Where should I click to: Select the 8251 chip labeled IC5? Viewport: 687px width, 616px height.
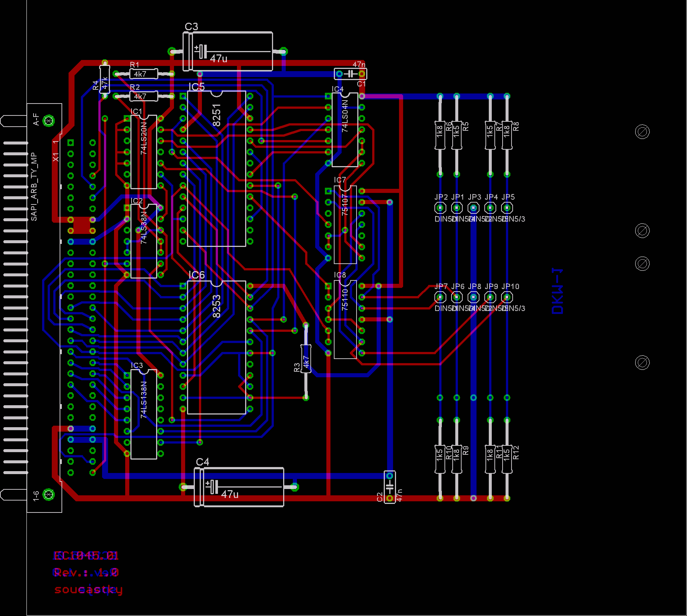(x=216, y=168)
